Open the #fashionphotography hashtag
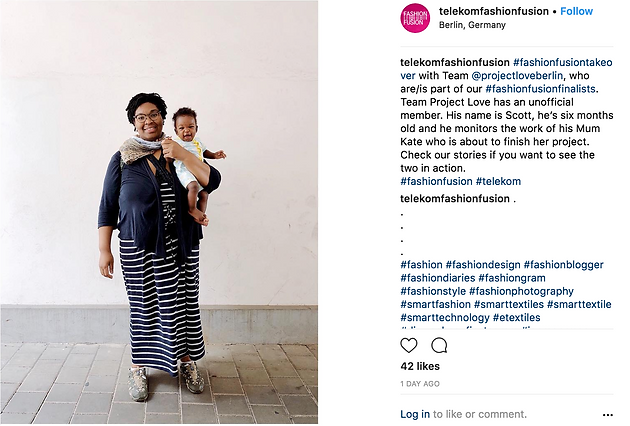The height and width of the screenshot is (426, 630). pos(521,291)
